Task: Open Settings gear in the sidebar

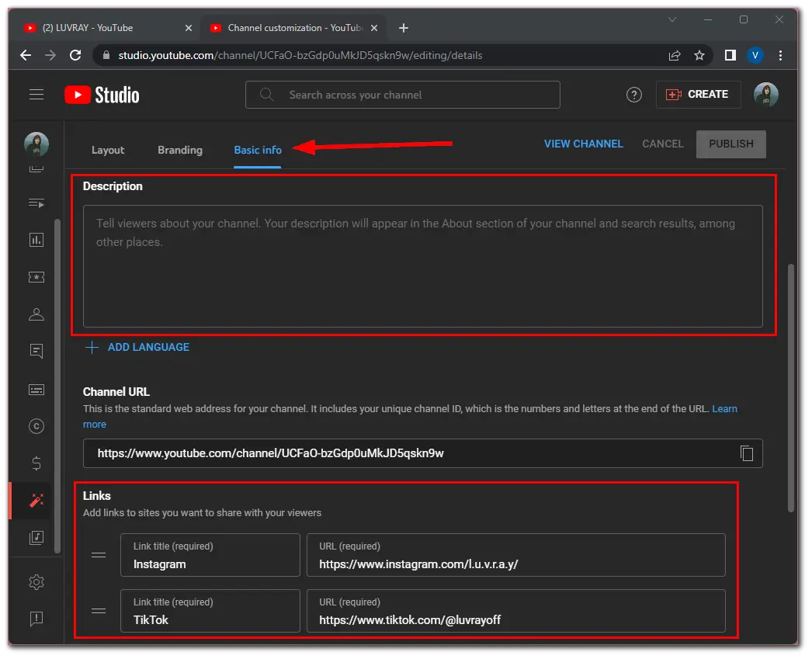Action: point(36,582)
